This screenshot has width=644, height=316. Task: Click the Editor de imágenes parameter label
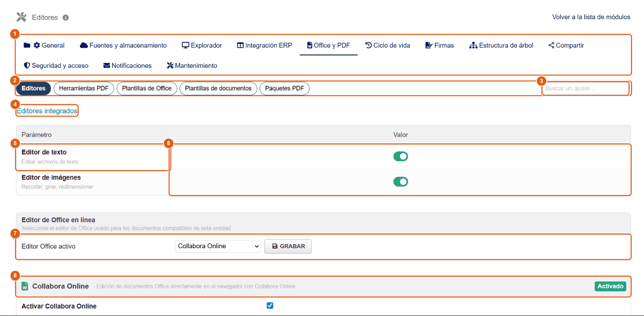tap(51, 178)
